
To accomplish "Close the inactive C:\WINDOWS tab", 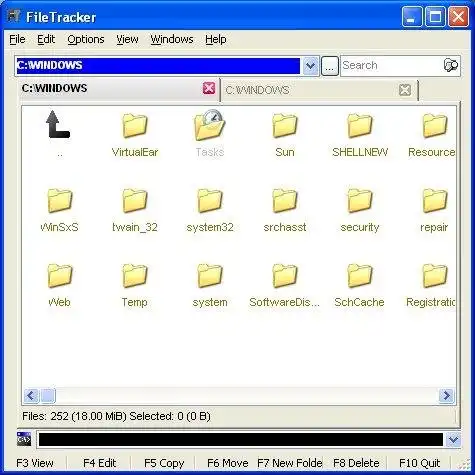I will [405, 90].
